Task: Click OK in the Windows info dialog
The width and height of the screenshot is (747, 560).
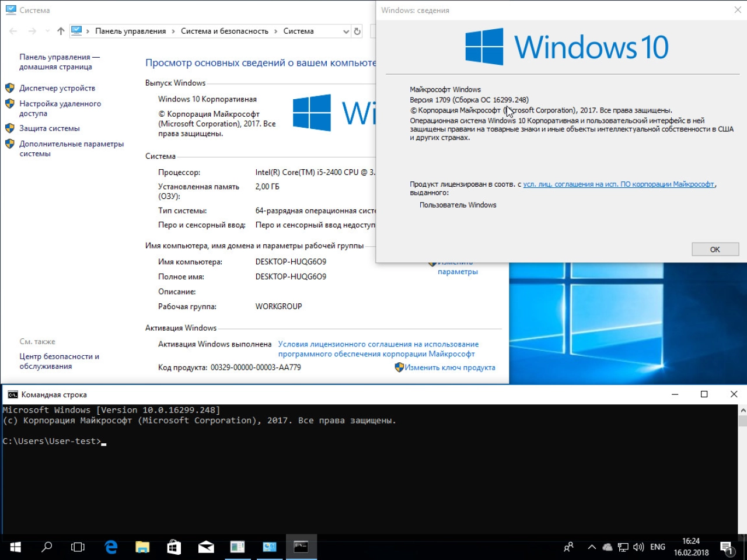Action: click(715, 249)
